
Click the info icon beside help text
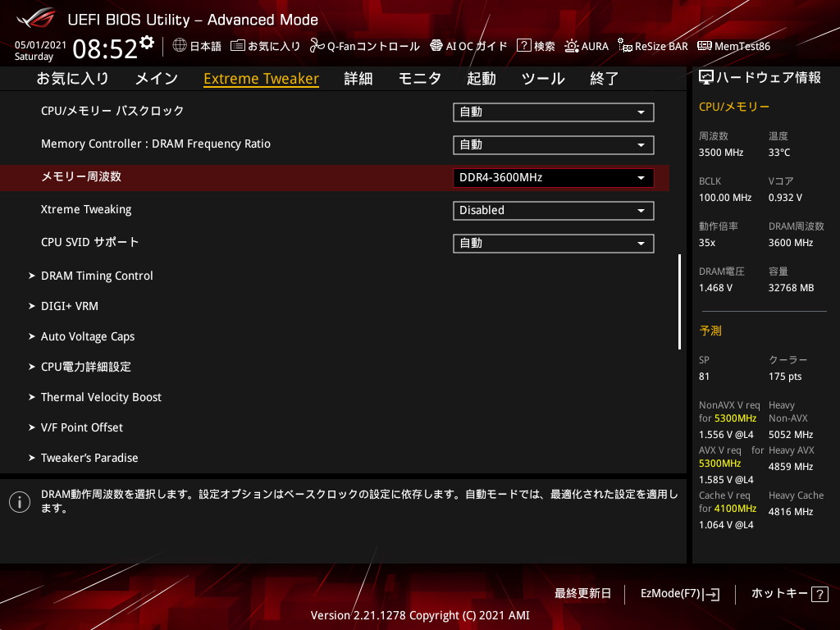click(20, 502)
